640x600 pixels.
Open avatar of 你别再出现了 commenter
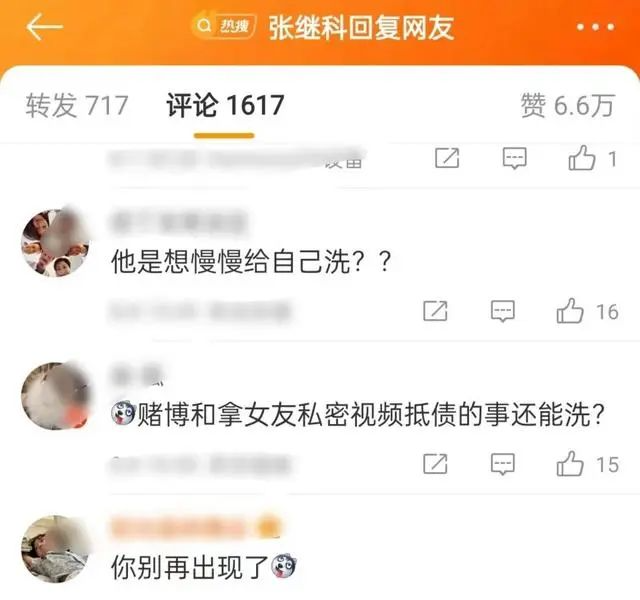[x=55, y=549]
